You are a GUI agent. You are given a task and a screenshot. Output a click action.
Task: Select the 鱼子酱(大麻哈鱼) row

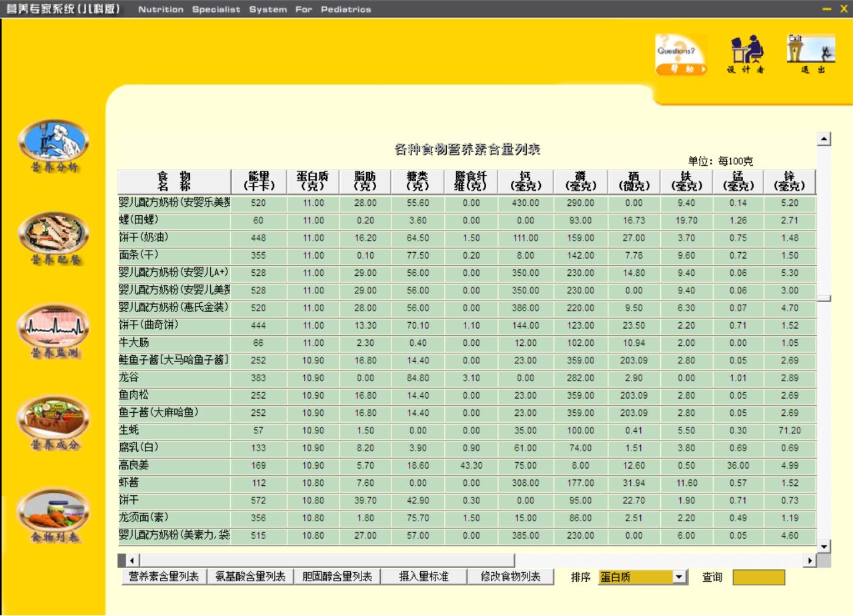click(x=467, y=413)
